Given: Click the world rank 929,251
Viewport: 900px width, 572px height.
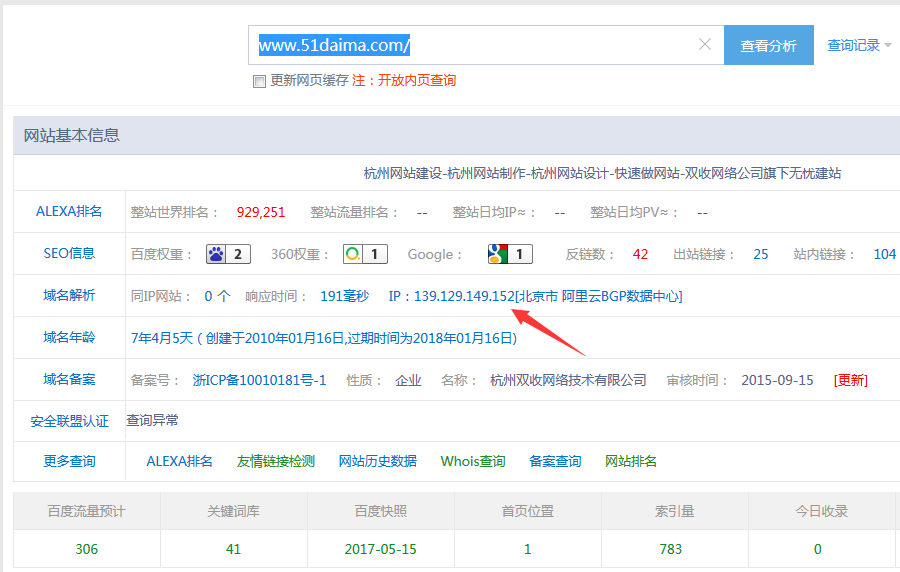Looking at the screenshot, I should (261, 212).
